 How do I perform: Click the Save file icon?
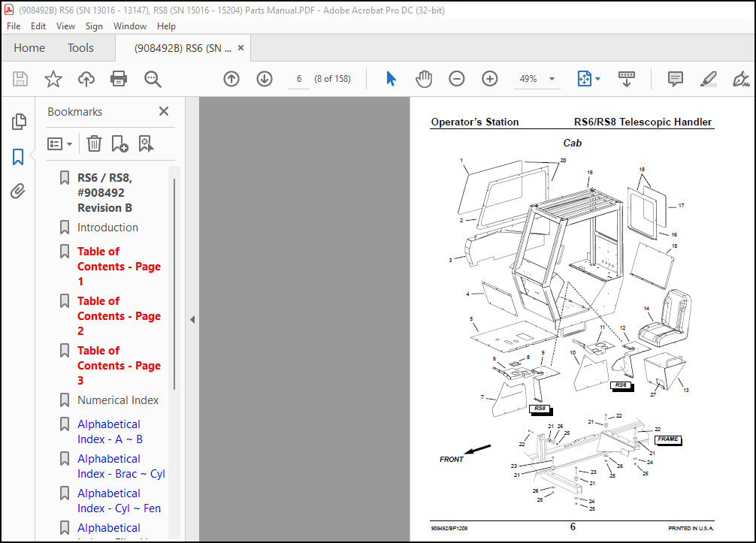pyautogui.click(x=20, y=79)
